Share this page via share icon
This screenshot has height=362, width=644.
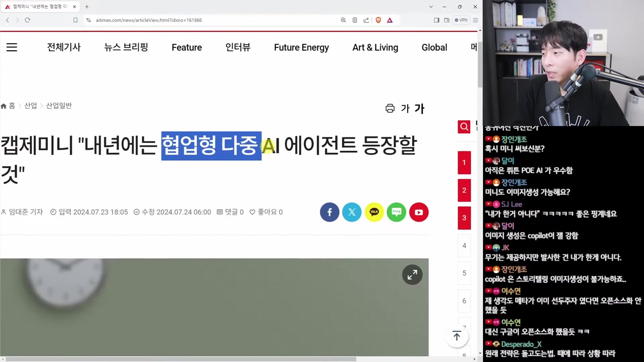coord(366,20)
